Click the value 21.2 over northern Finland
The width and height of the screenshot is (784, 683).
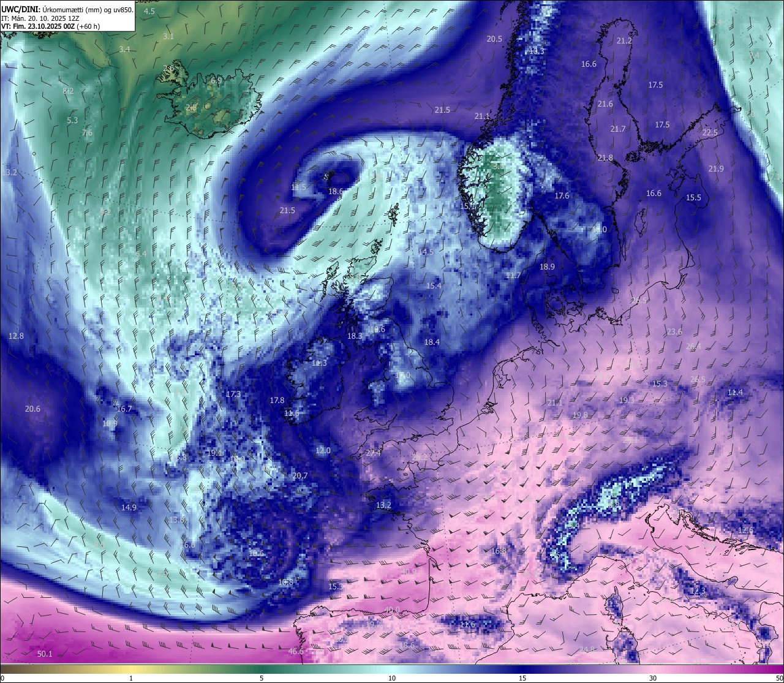[x=624, y=41]
